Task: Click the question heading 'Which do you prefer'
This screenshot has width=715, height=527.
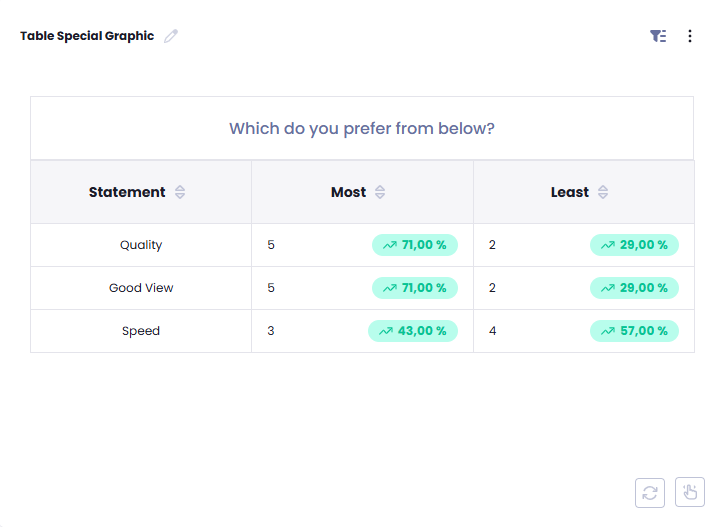Action: [x=362, y=129]
